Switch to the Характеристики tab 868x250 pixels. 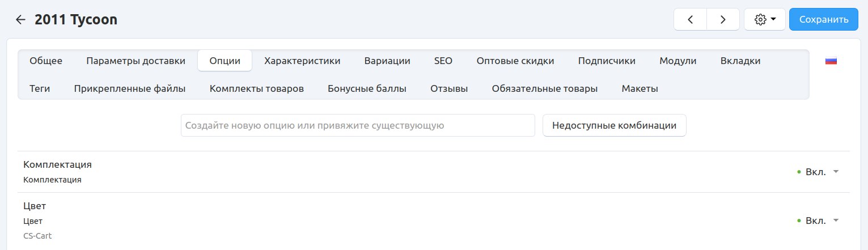(302, 61)
